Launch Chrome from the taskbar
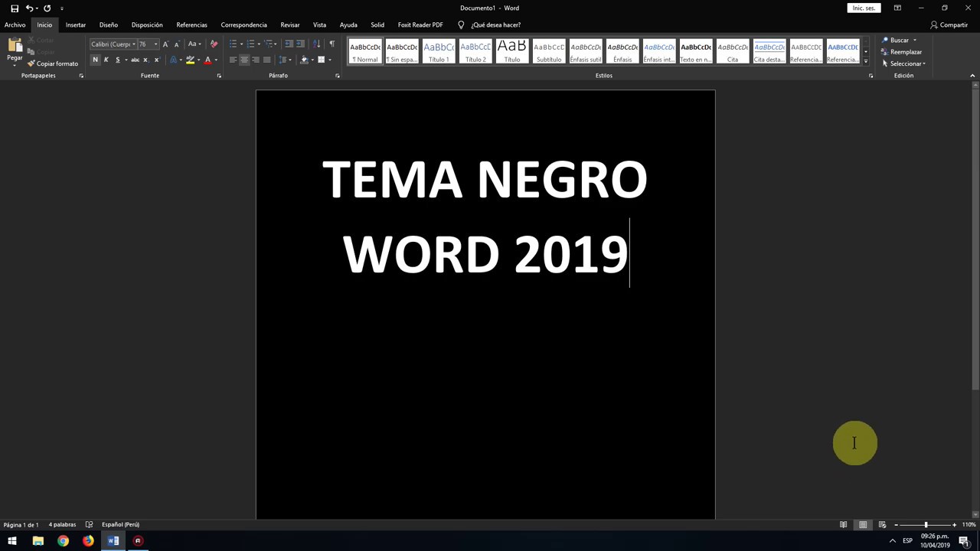Viewport: 980px width, 551px height. coord(63,541)
